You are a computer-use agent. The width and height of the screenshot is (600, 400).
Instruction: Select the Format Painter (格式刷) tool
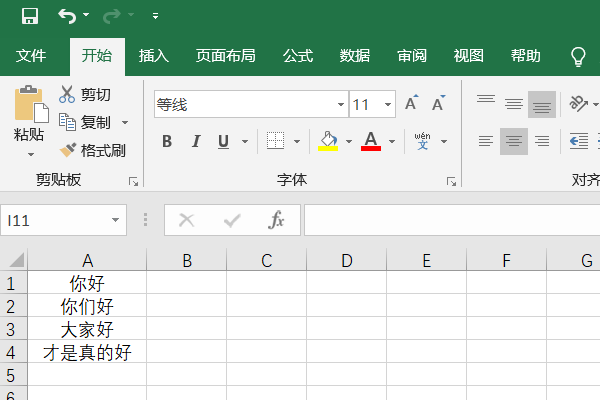tap(92, 150)
